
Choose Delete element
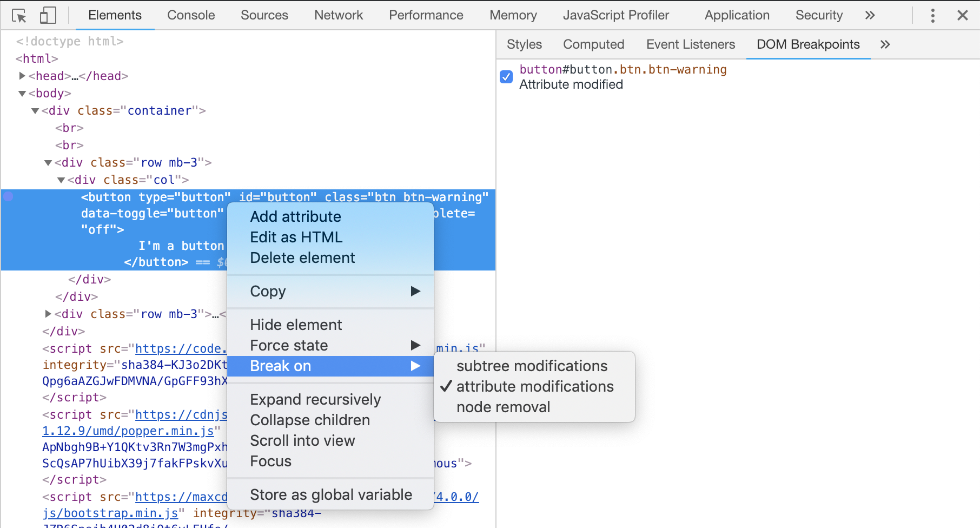330,258
